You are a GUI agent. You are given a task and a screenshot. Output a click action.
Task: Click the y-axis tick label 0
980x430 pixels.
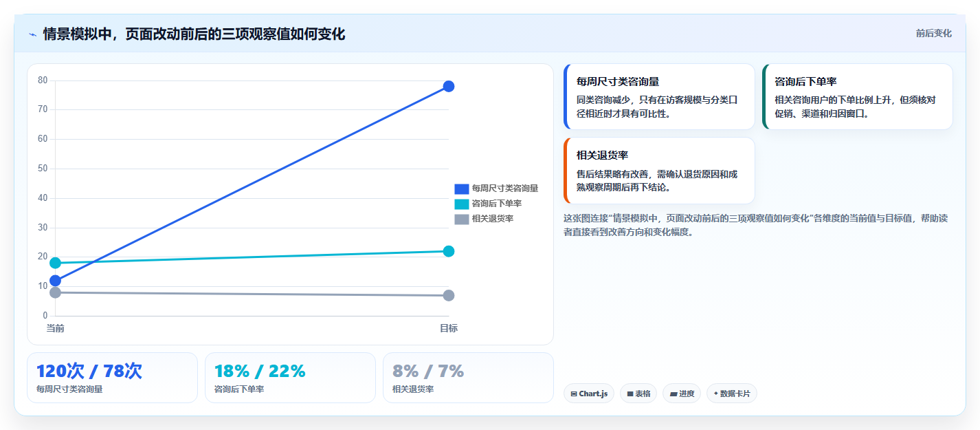point(45,316)
